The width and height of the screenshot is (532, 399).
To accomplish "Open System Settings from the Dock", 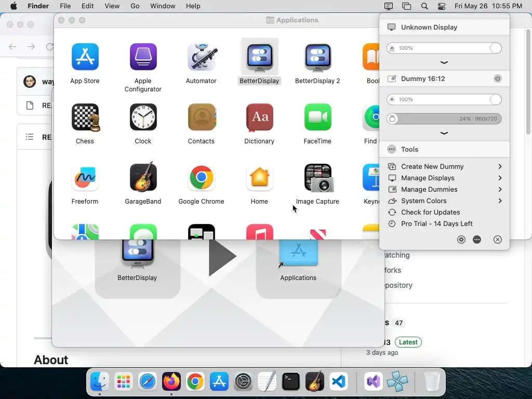I will (x=243, y=381).
